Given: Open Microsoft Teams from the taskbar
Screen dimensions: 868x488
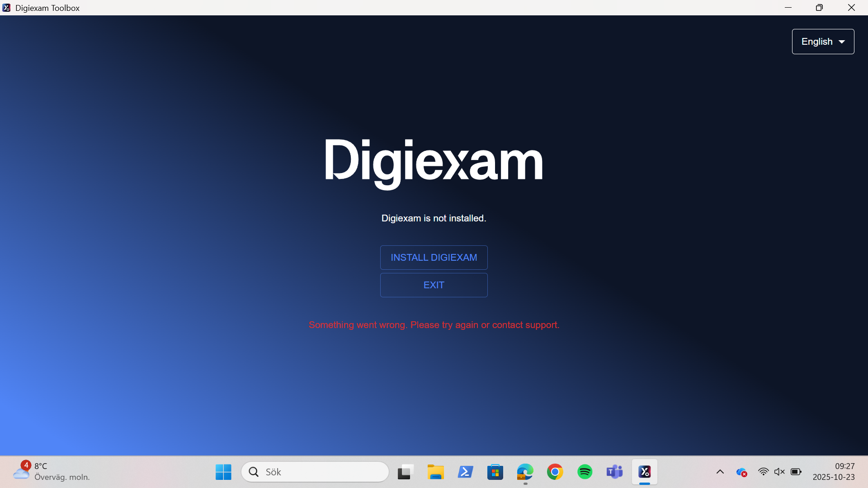Looking at the screenshot, I should tap(614, 471).
